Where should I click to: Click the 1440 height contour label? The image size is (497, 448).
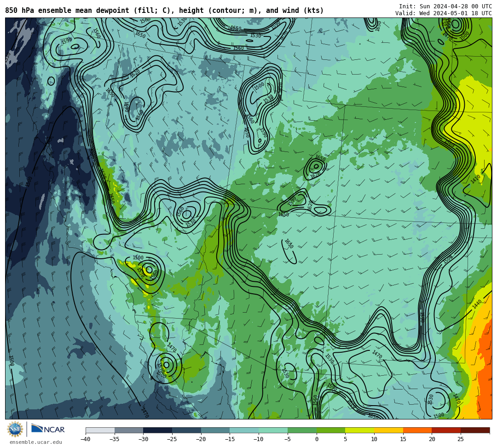point(477,304)
